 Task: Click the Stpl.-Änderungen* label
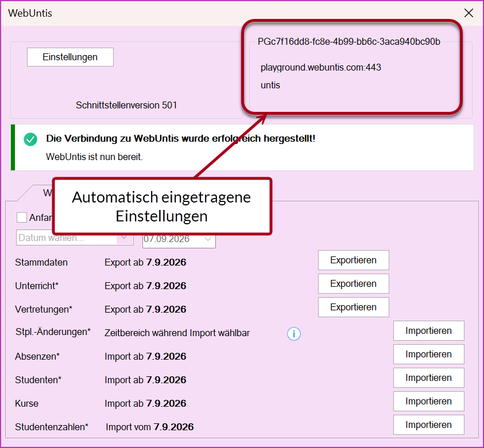(53, 332)
